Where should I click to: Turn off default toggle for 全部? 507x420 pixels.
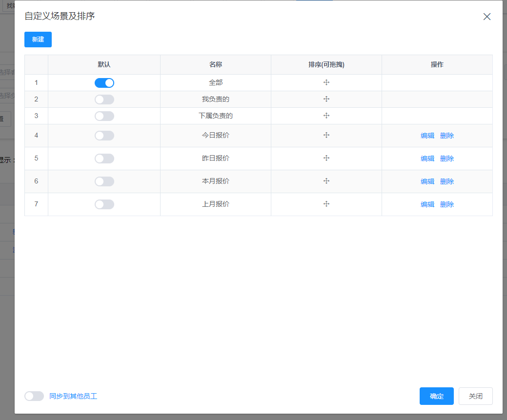coord(104,83)
